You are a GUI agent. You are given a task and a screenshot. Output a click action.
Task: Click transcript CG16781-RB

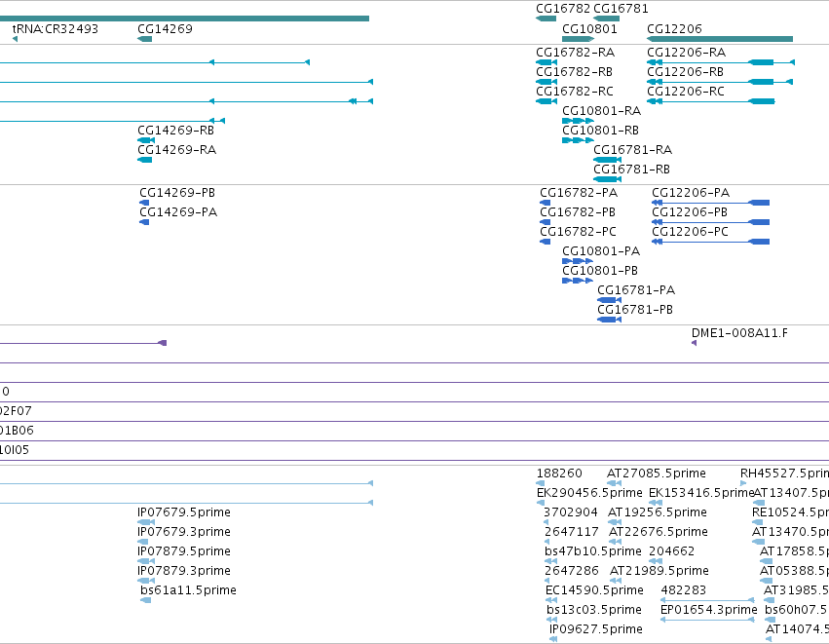tap(632, 170)
